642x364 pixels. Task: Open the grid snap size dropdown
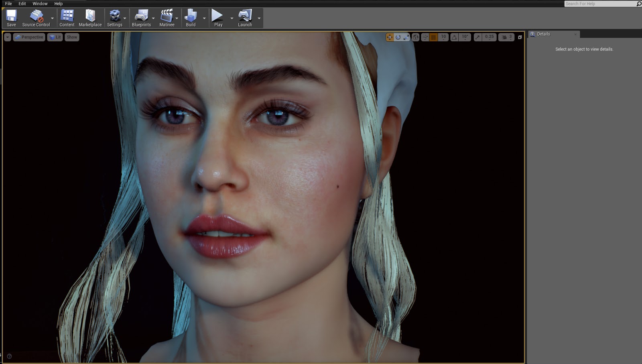[x=443, y=37]
